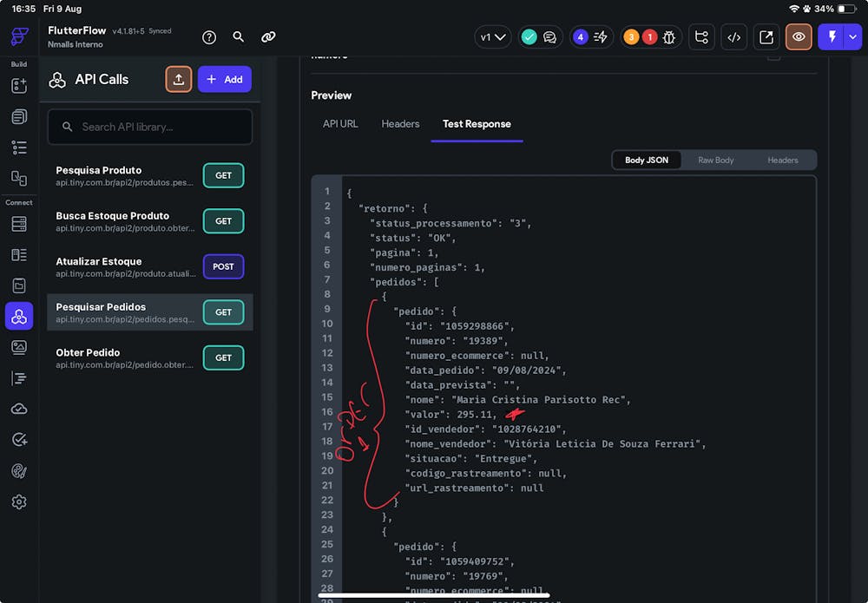Click the orange warnings badge 3
The width and height of the screenshot is (868, 603).
(x=631, y=37)
